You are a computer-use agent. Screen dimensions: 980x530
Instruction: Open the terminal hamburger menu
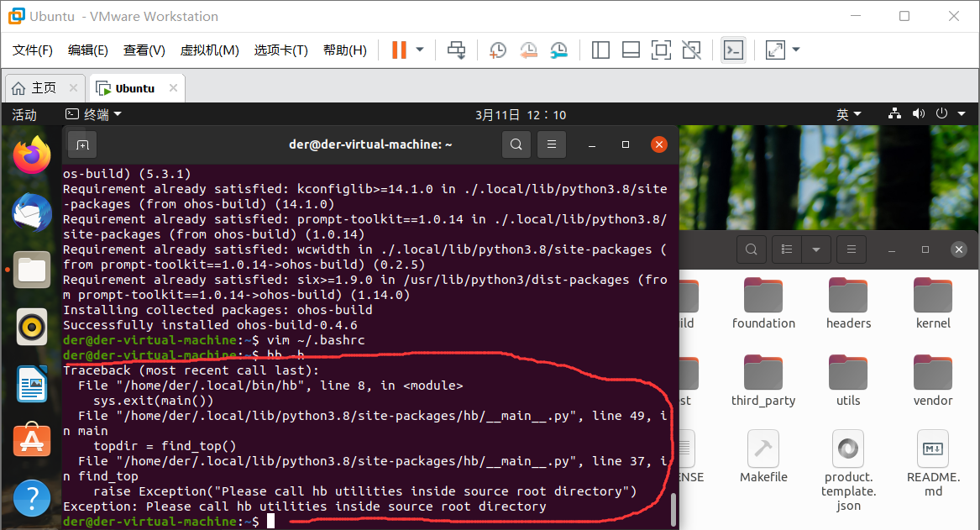coord(551,144)
